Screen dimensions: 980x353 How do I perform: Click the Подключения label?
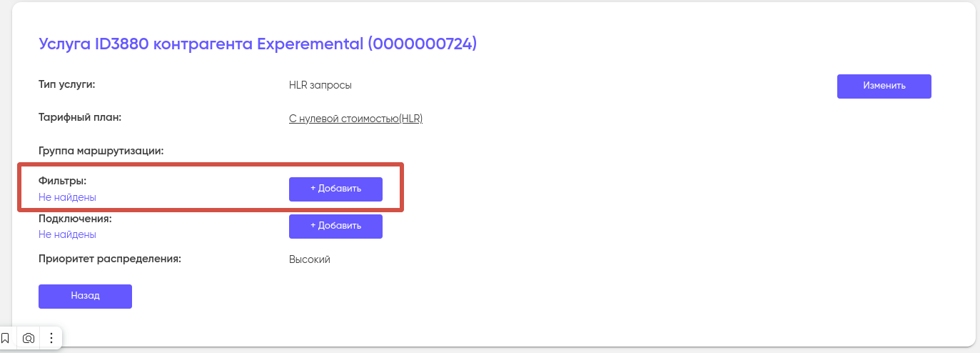pyautogui.click(x=75, y=219)
